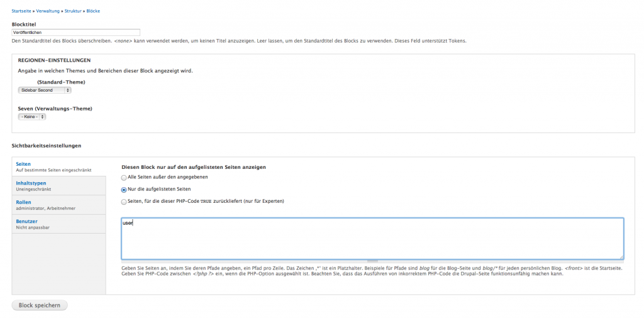Switch to the Seiten vertical tab
The height and width of the screenshot is (319, 644).
[x=23, y=164]
